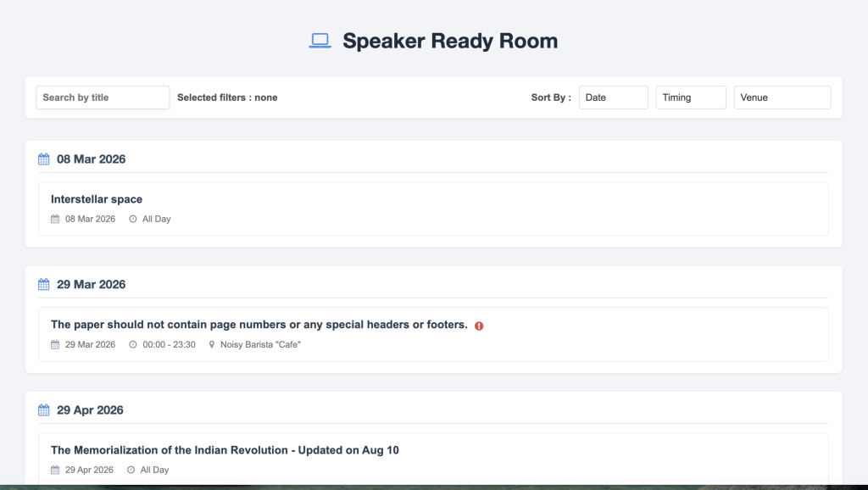Click the 29 Apr 2026 date in Indian Revolution card

(x=89, y=470)
